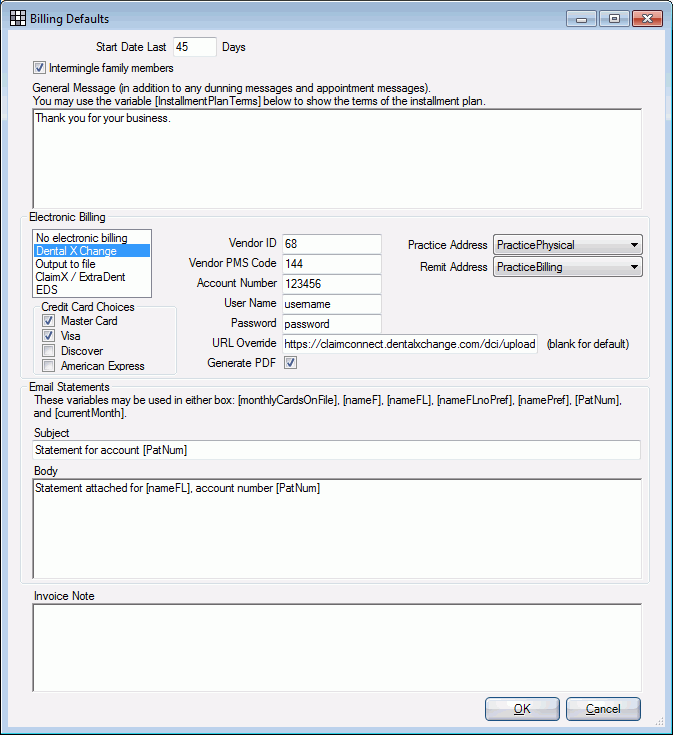Enable the American Express option
Viewport: 673px width, 735px height.
(x=48, y=366)
